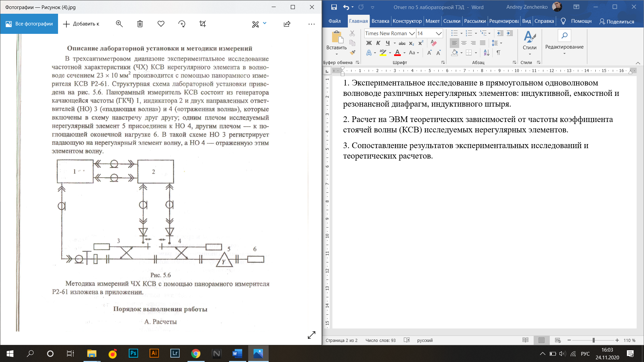The height and width of the screenshot is (362, 644).
Task: Save the Word document
Action: click(334, 7)
